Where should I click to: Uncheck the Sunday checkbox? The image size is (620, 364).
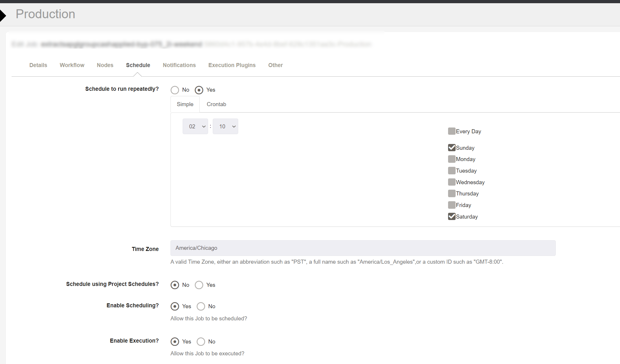click(452, 147)
